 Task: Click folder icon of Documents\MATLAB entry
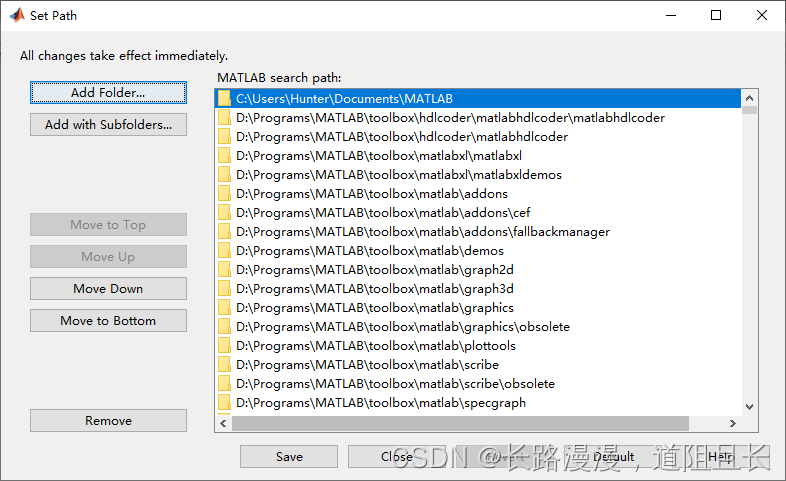tap(224, 99)
